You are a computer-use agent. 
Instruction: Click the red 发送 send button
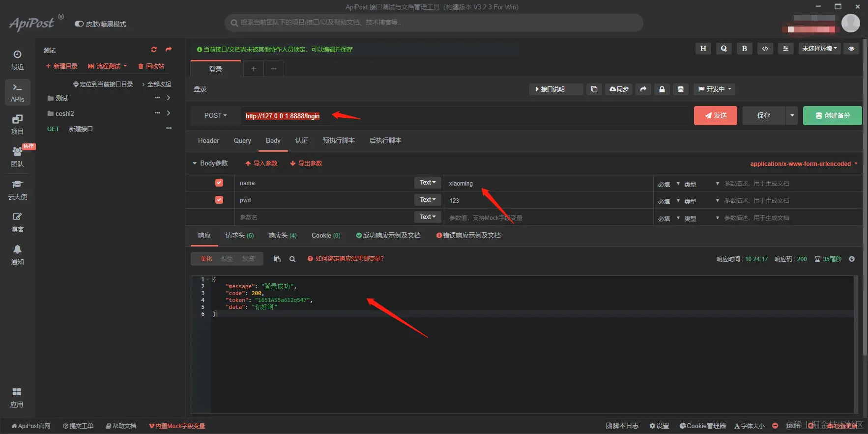click(x=716, y=115)
